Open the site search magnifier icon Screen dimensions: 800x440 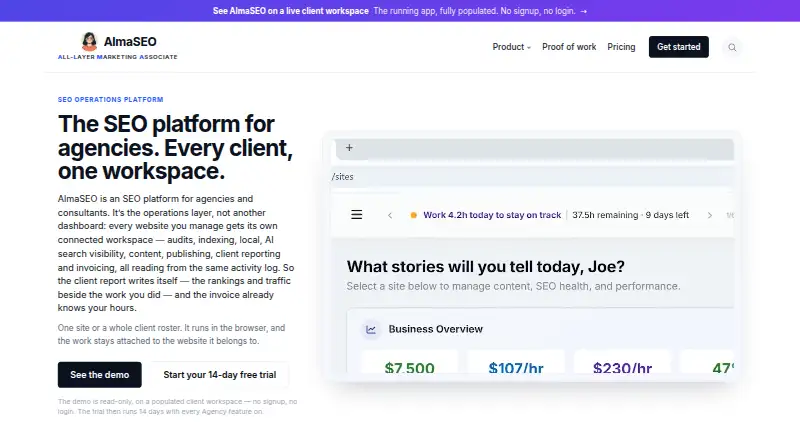tap(732, 47)
